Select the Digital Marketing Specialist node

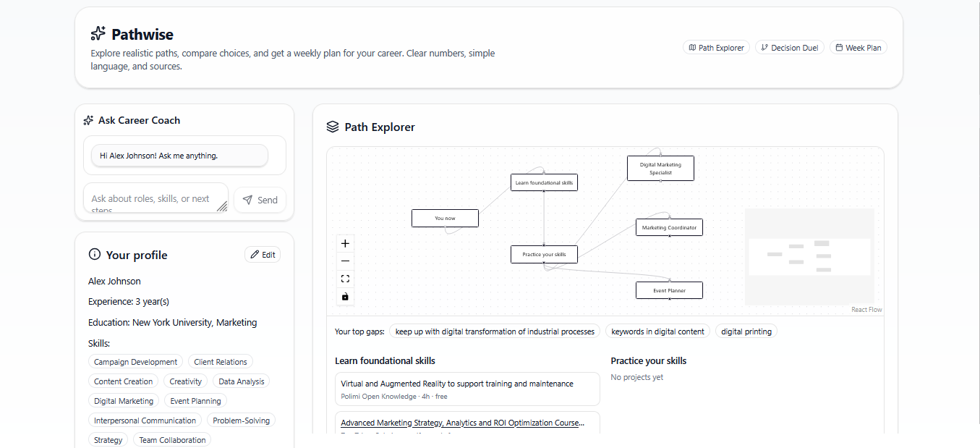pos(660,169)
